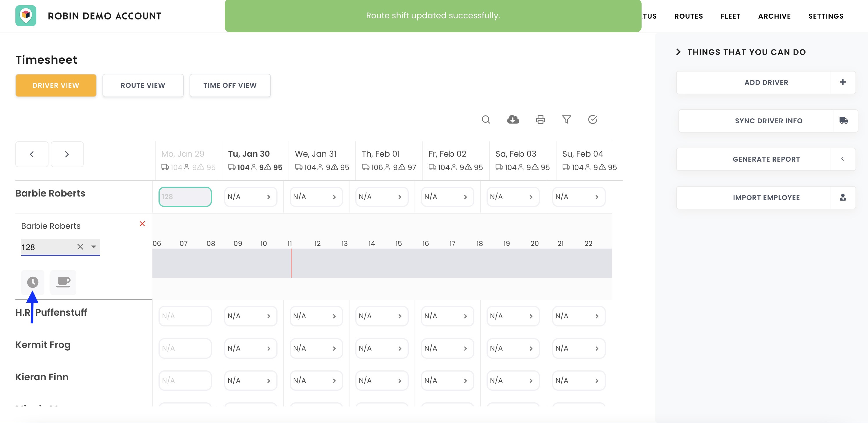Open the filter funnel icon

566,119
